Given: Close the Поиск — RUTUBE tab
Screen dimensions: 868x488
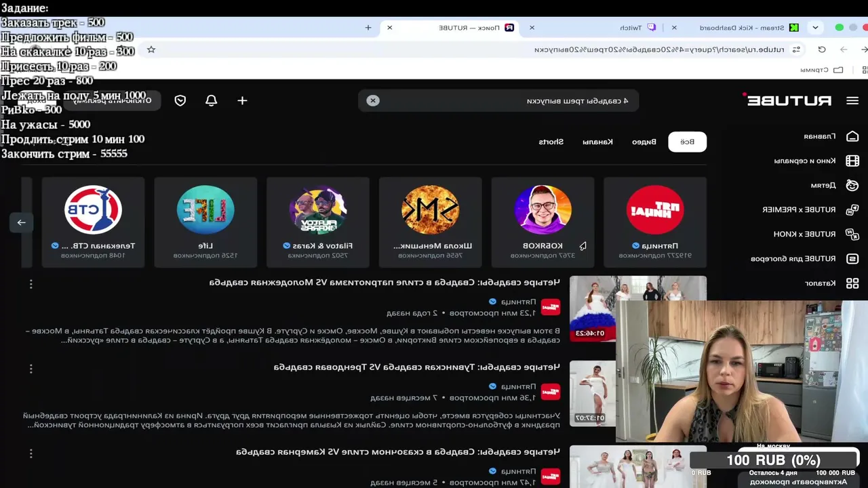Looking at the screenshot, I should pos(389,28).
